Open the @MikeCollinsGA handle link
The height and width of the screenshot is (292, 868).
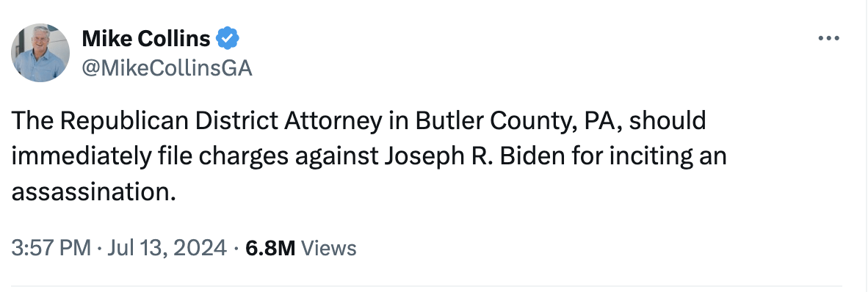coord(167,68)
